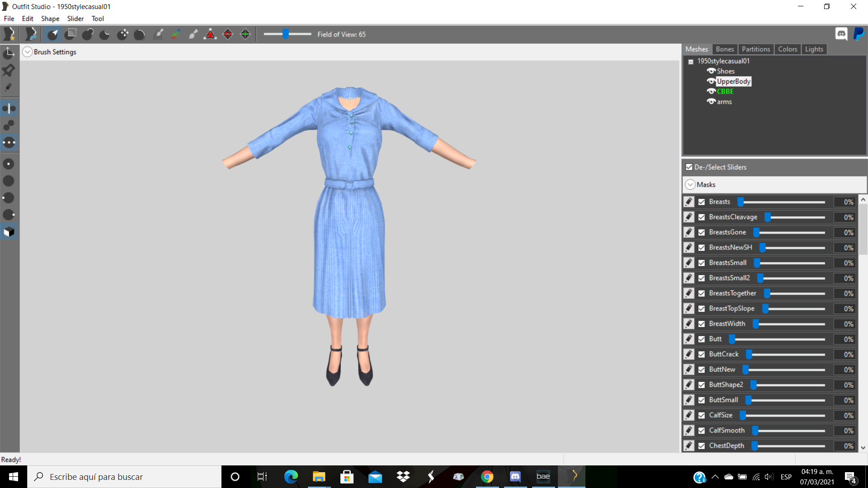Click the sidebar circle icon with a right dot
Viewport: 868px width, 488px height.
[9, 215]
